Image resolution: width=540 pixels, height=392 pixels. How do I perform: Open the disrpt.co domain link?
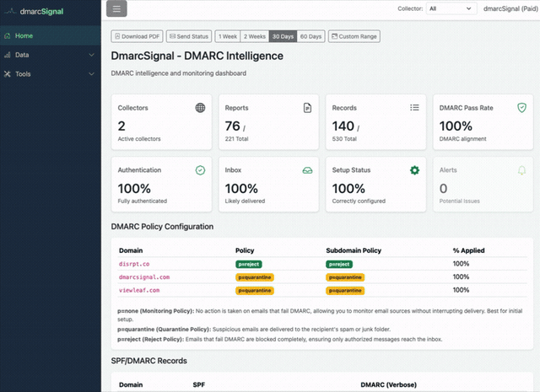pyautogui.click(x=134, y=264)
